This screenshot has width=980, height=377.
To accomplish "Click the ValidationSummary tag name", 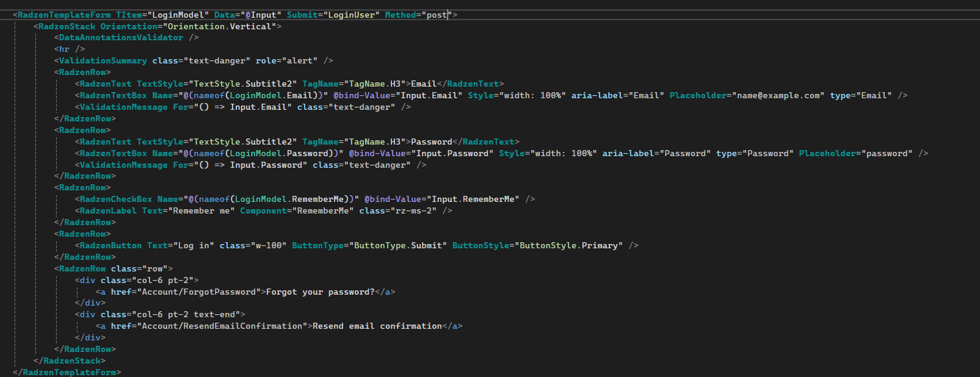I will tap(103, 61).
